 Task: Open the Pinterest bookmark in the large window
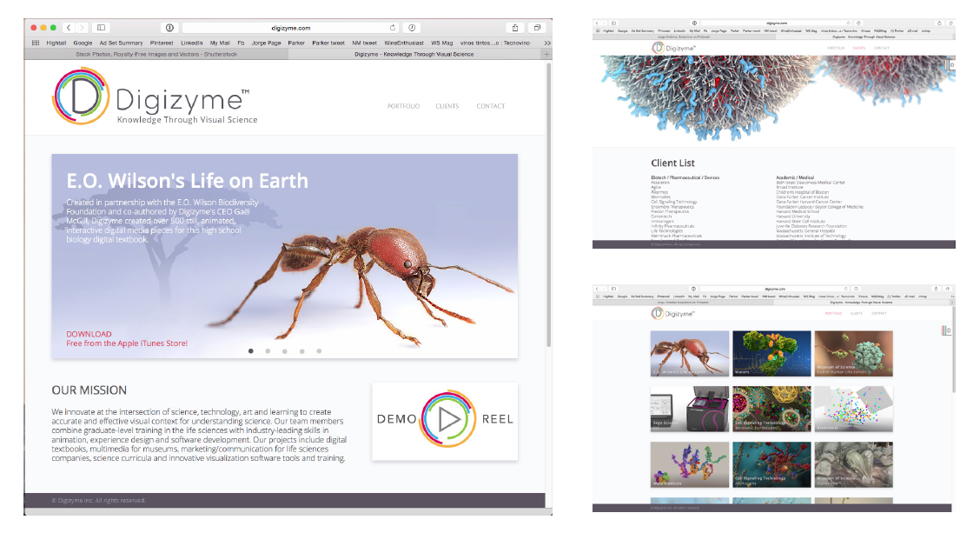(x=162, y=43)
